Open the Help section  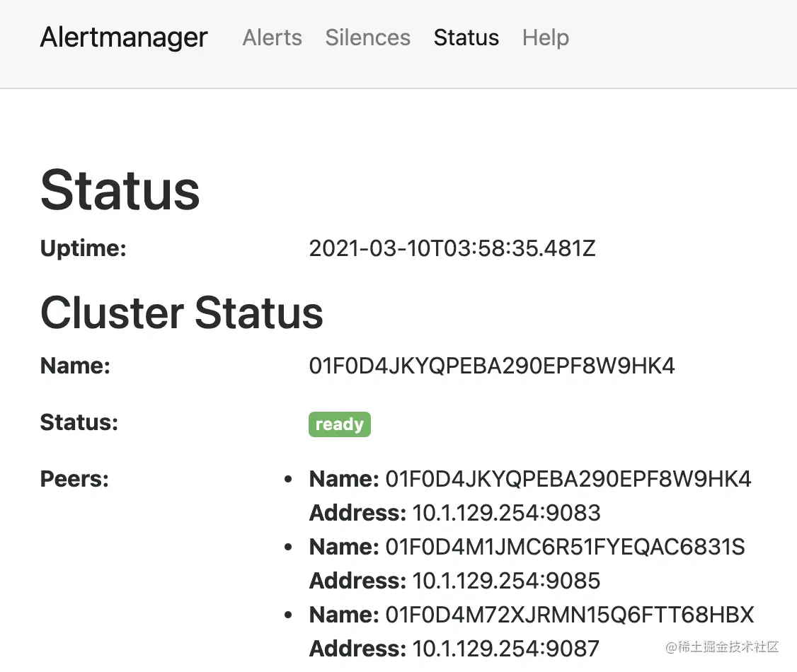coord(545,37)
